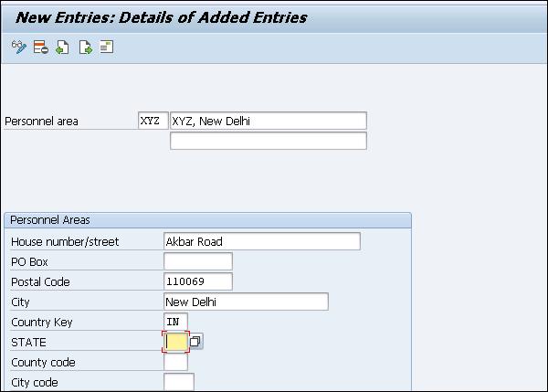Click the STATE field label
The image size is (548, 392).
pos(27,343)
